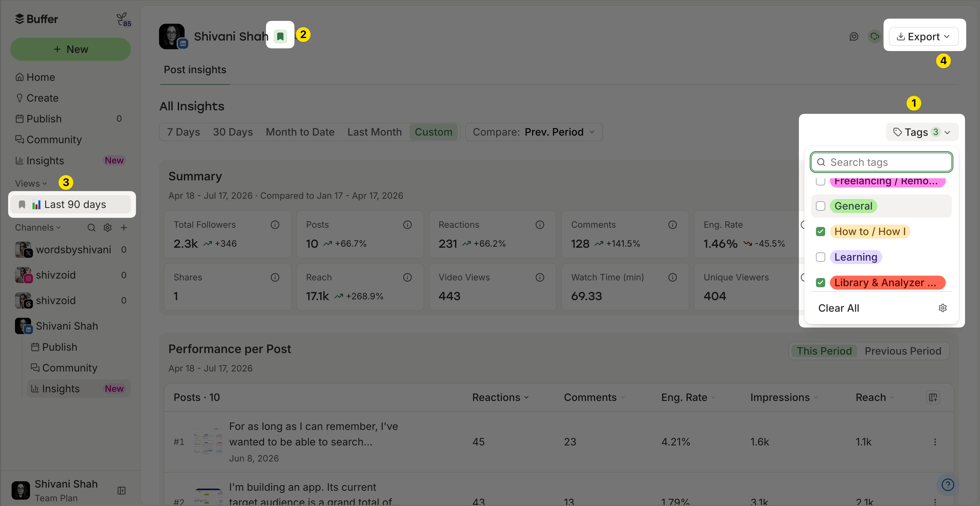This screenshot has height=506, width=980.
Task: Uncheck the Library & Analyzer tag
Action: click(x=820, y=283)
